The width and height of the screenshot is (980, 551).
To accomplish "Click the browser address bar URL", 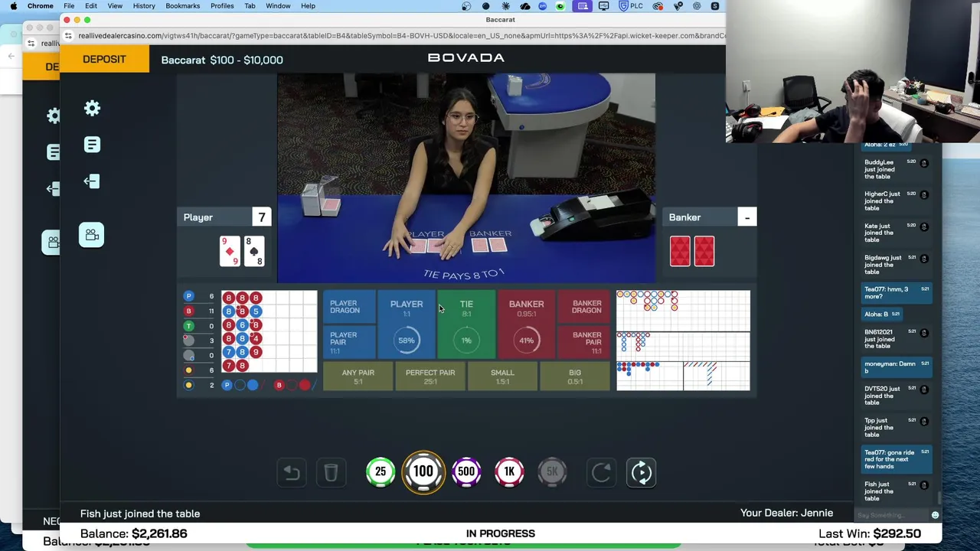I will (402, 36).
